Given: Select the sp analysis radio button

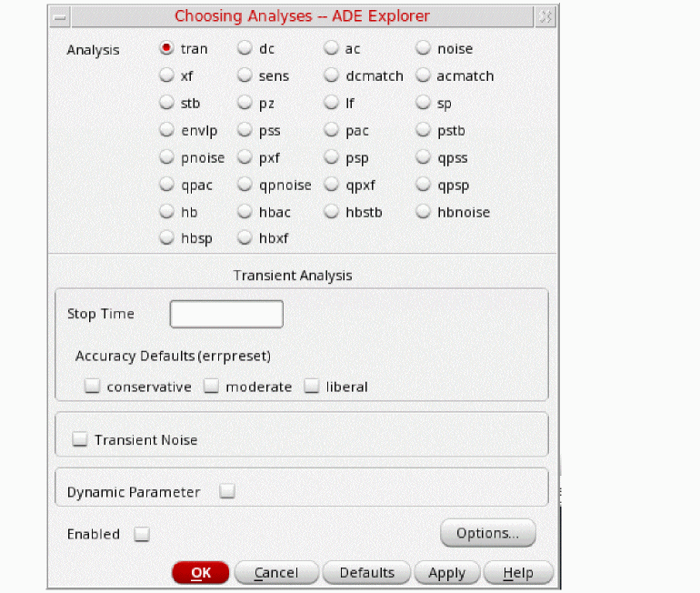Looking at the screenshot, I should click(424, 102).
